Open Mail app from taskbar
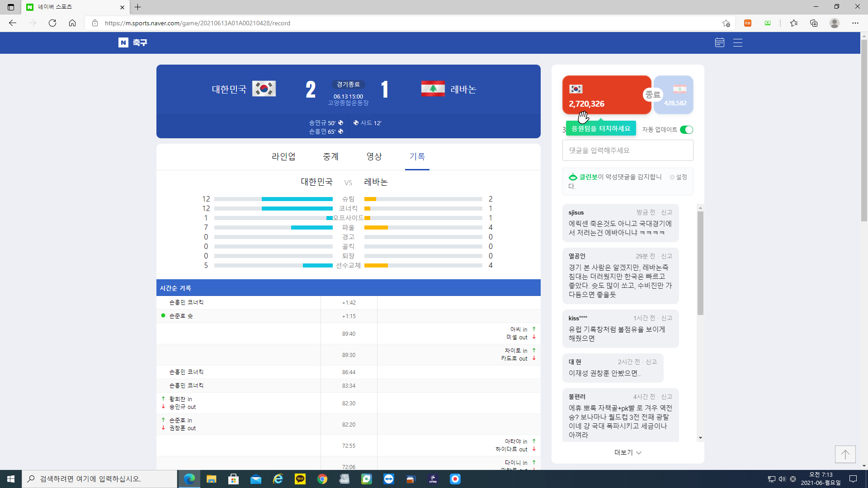This screenshot has height=488, width=868. [x=255, y=479]
